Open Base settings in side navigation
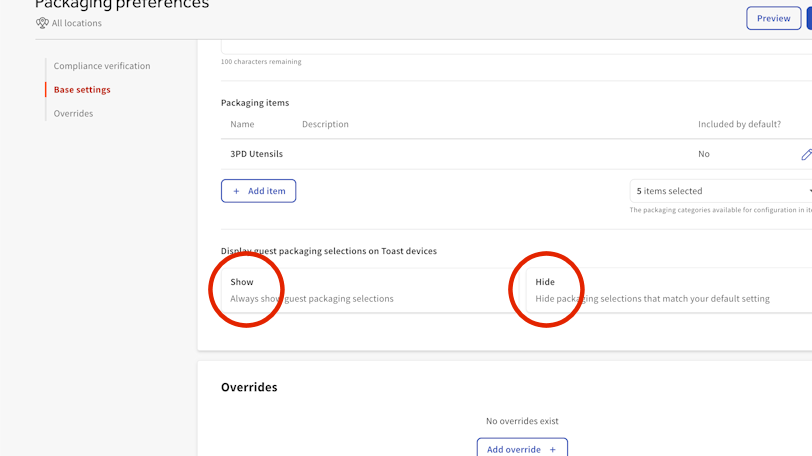Viewport: 812px width, 456px height. pyautogui.click(x=82, y=90)
